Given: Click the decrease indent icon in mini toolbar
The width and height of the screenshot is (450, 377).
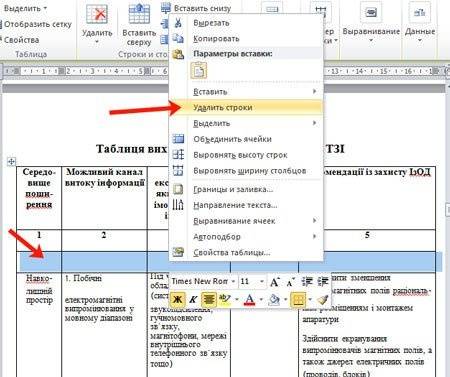Looking at the screenshot, I should click(x=307, y=282).
